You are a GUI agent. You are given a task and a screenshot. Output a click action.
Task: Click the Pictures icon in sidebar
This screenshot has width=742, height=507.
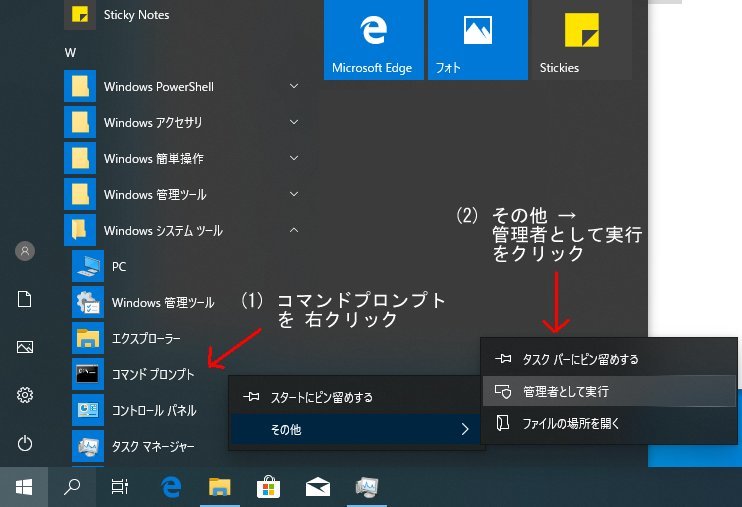coord(25,347)
